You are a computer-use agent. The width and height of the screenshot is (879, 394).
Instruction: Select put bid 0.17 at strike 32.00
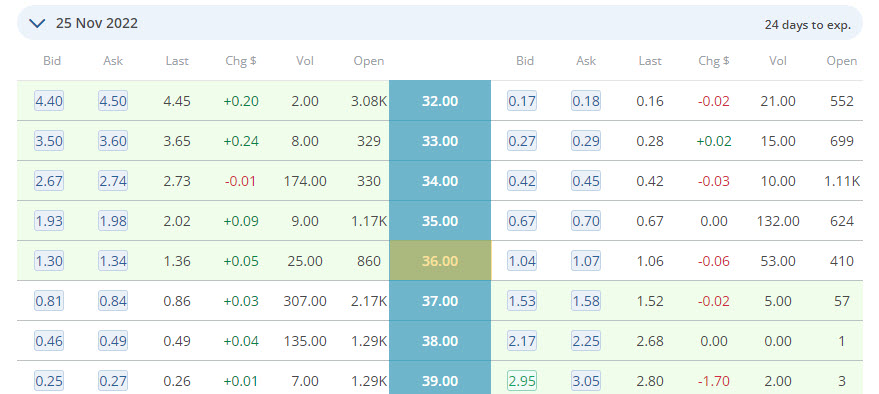[522, 101]
